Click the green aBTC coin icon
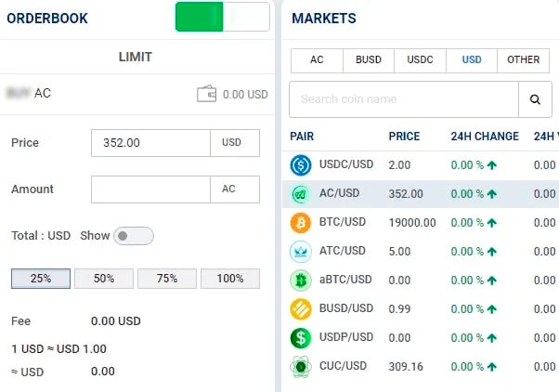559x392 pixels. tap(301, 280)
